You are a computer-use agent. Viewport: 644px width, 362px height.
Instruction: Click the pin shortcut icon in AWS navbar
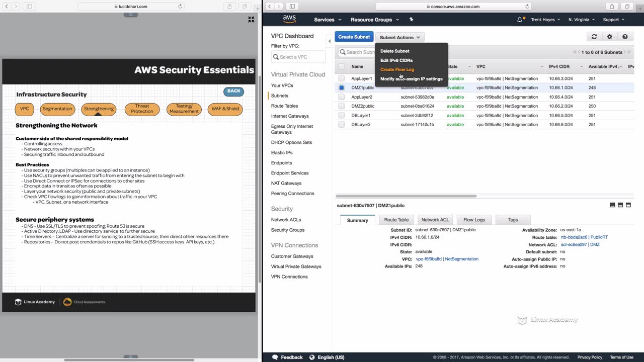tap(411, 20)
